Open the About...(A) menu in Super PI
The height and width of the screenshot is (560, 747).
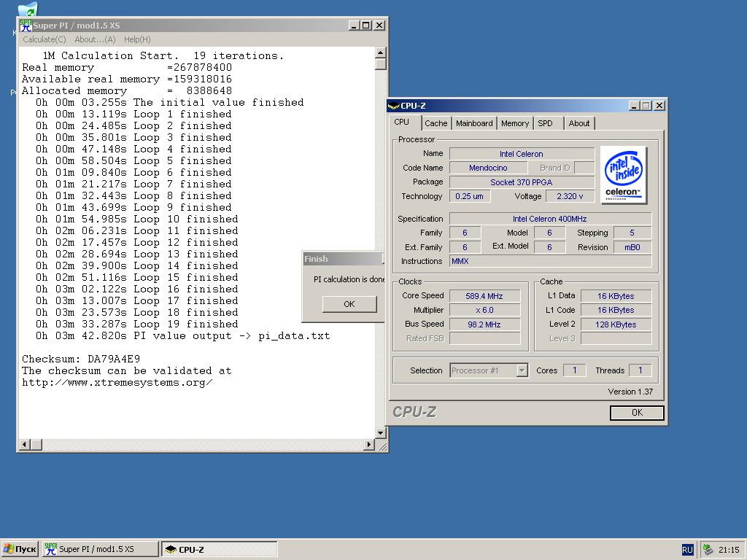[x=95, y=39]
